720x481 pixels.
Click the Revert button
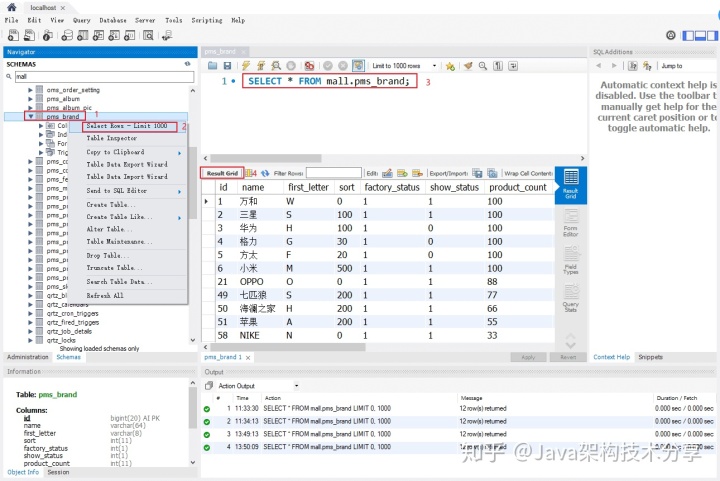point(568,357)
